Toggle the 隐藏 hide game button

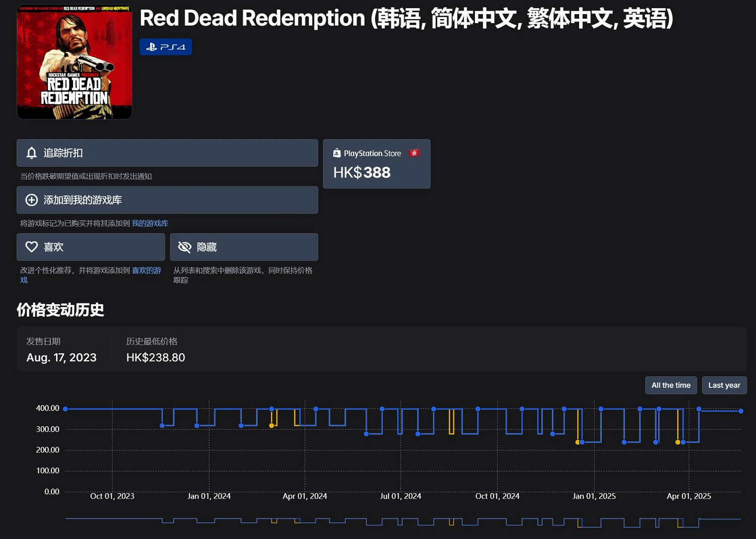244,247
